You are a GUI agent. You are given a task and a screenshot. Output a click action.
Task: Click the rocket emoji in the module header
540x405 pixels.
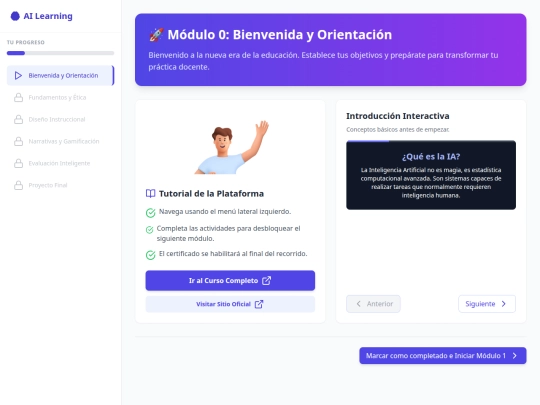(x=156, y=35)
